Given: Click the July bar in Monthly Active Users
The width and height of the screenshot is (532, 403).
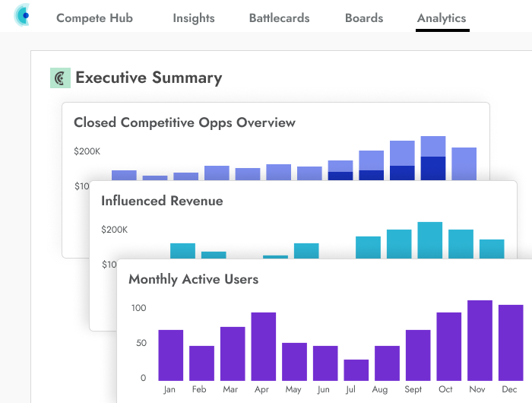Looking at the screenshot, I should (x=356, y=370).
